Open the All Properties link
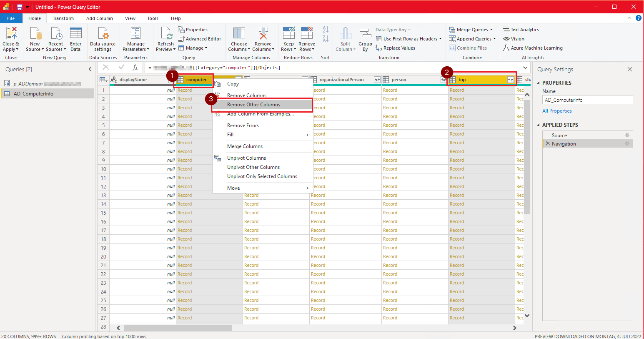 click(x=557, y=111)
